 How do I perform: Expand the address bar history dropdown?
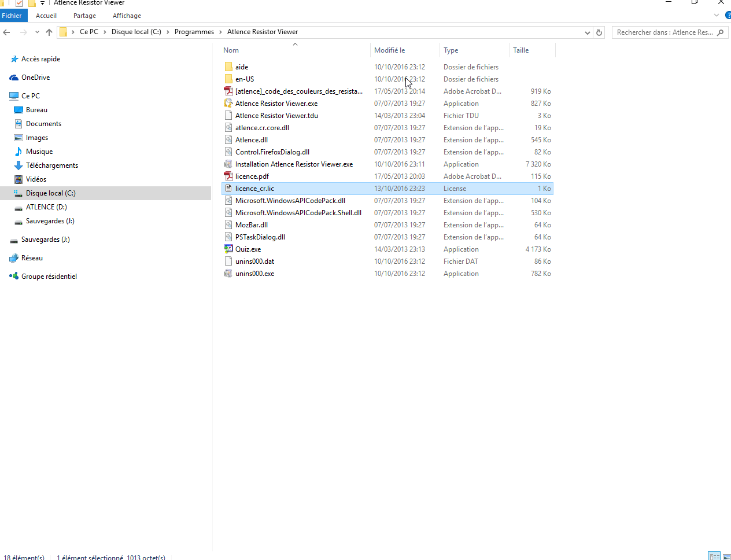coord(588,32)
